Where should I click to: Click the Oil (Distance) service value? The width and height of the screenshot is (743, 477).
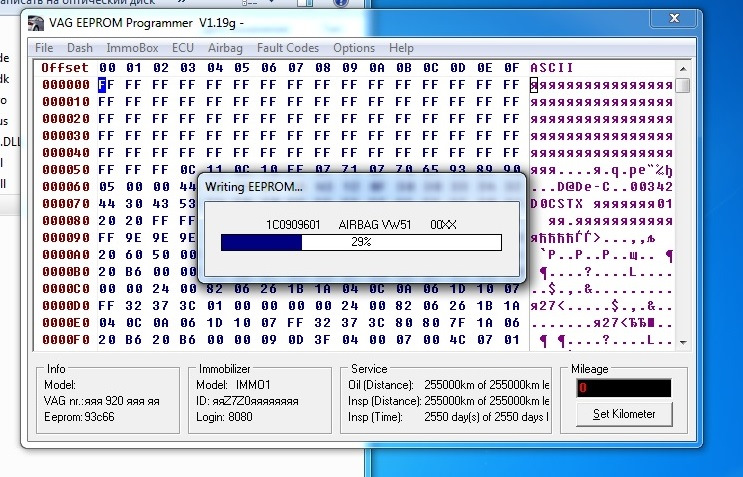click(x=487, y=385)
